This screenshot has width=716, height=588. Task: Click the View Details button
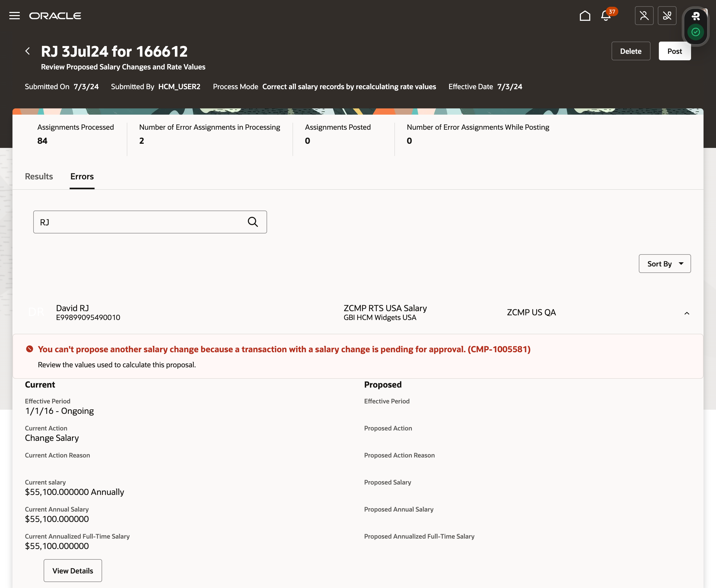point(72,570)
